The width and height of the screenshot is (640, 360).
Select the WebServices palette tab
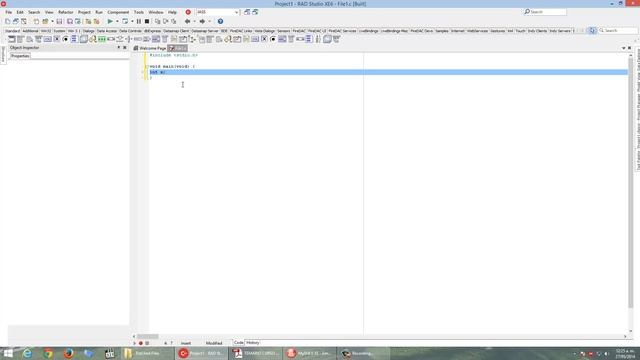coord(477,31)
